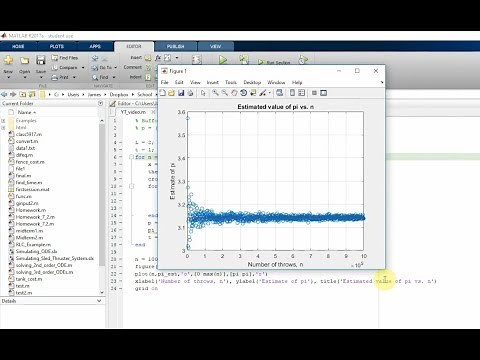This screenshot has width=480, height=360.
Task: Click Print Figure icon in Figure 1 toolbar
Action: (190, 93)
